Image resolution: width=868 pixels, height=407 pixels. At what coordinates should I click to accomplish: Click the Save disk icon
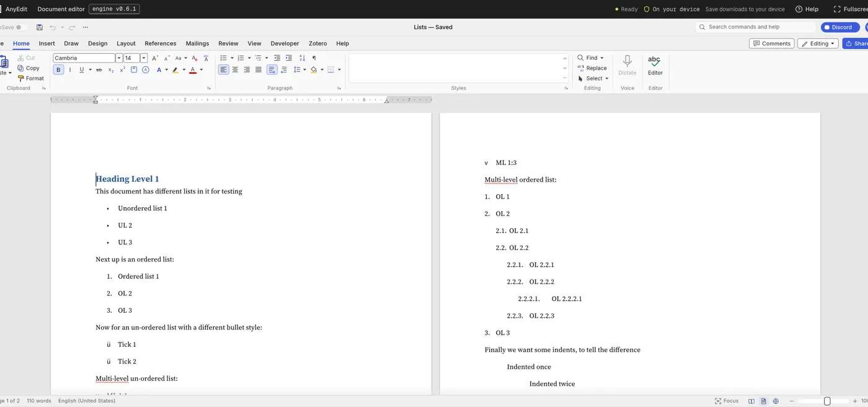point(40,27)
